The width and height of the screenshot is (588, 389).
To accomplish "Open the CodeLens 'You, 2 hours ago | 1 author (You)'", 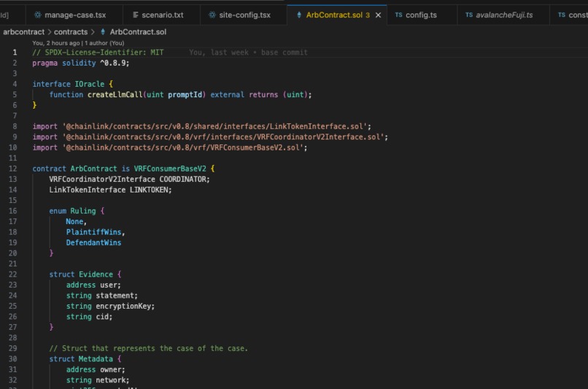I will click(x=78, y=43).
